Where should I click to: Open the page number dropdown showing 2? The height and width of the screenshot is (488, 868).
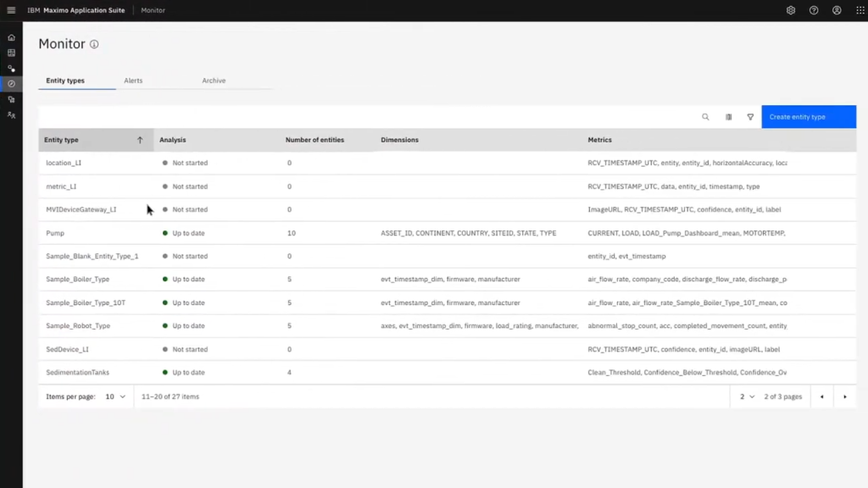coord(746,396)
